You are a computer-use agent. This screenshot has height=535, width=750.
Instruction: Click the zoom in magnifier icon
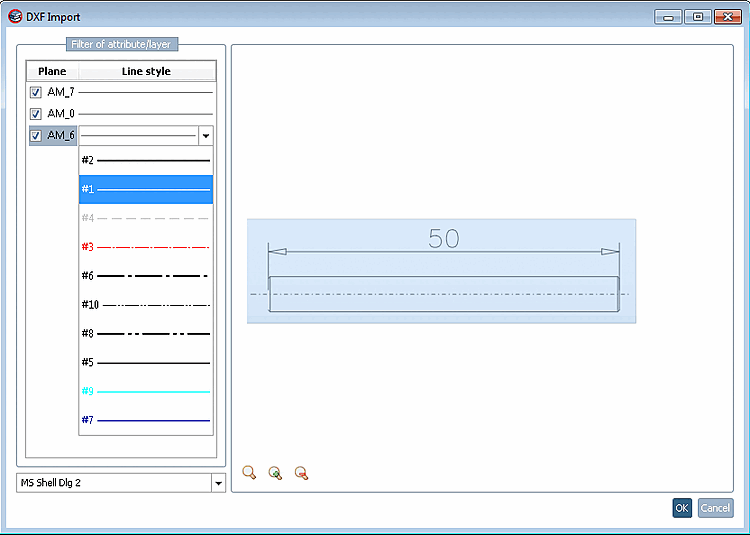[x=275, y=472]
